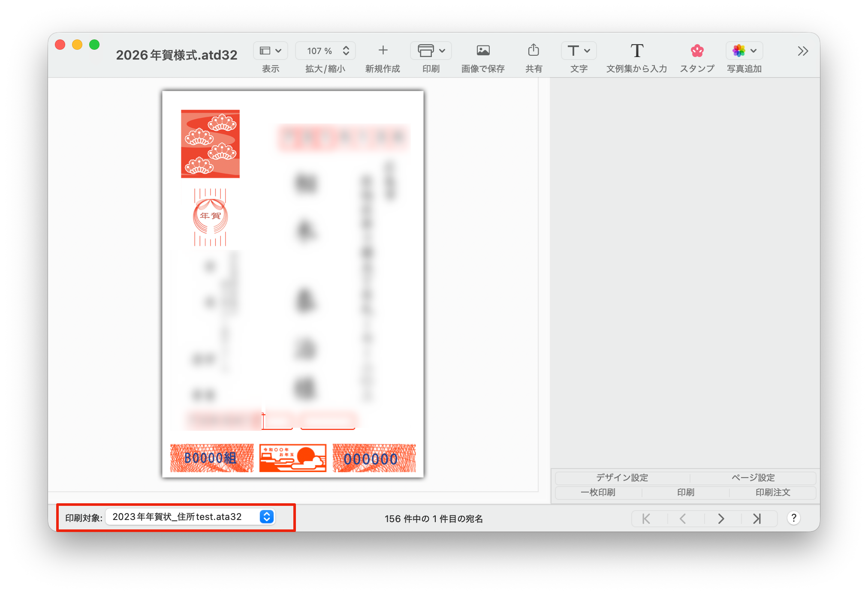This screenshot has width=868, height=595.
Task: Expand the 文字 text dropdown arrow
Action: 587,51
